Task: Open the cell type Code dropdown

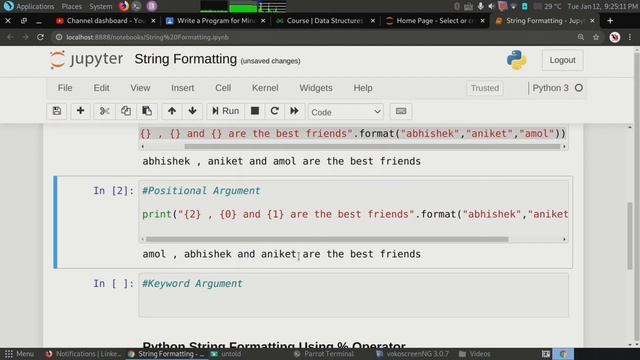Action: tap(346, 112)
